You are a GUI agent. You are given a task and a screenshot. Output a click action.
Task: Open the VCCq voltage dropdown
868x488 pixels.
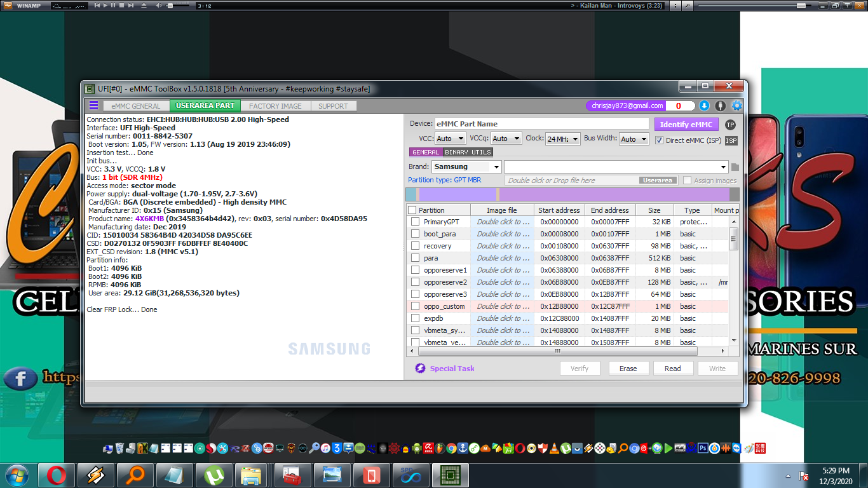click(x=506, y=139)
